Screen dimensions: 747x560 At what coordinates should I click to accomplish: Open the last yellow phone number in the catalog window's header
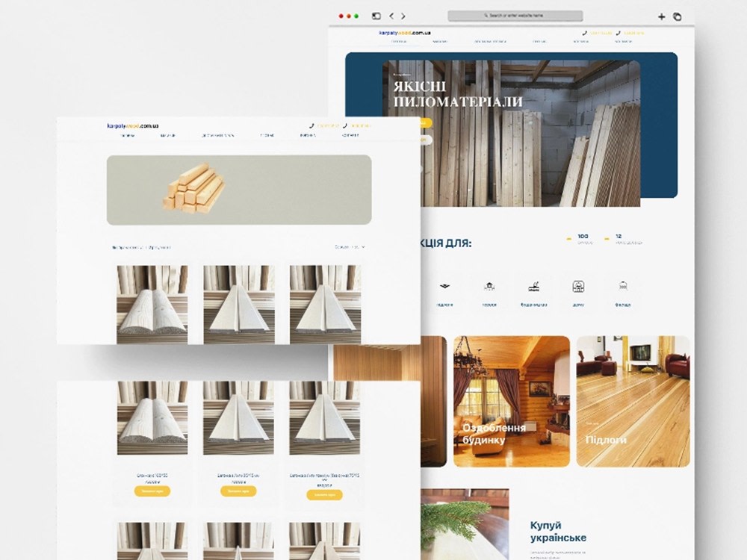pos(361,125)
